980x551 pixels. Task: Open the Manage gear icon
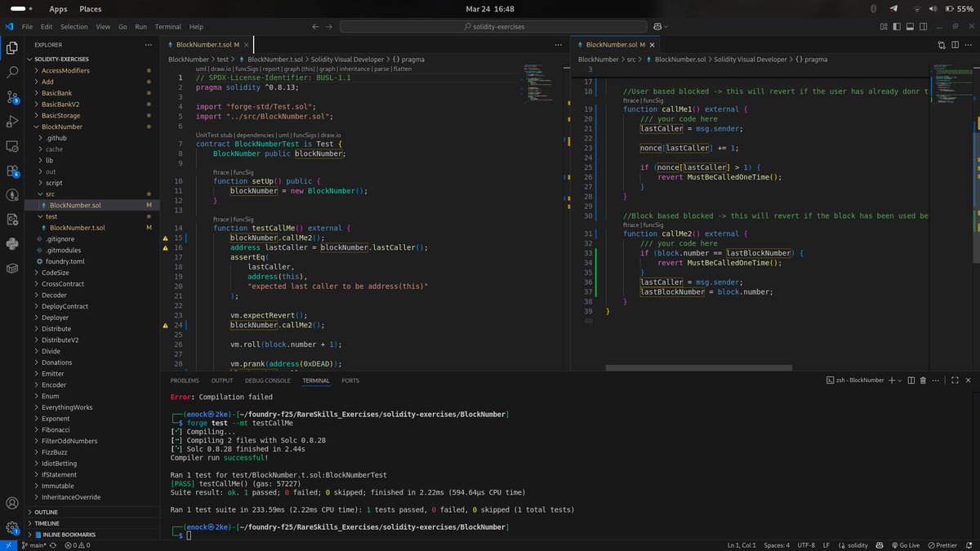[12, 527]
